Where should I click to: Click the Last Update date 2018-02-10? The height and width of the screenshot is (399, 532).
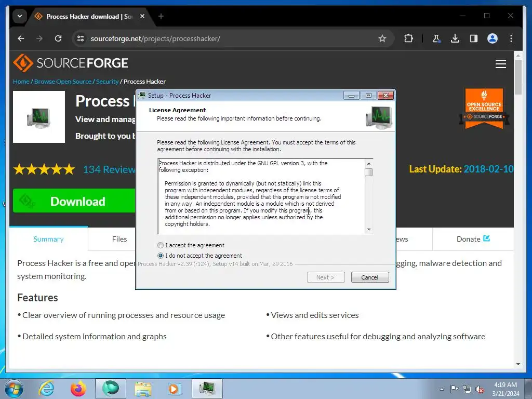(488, 169)
